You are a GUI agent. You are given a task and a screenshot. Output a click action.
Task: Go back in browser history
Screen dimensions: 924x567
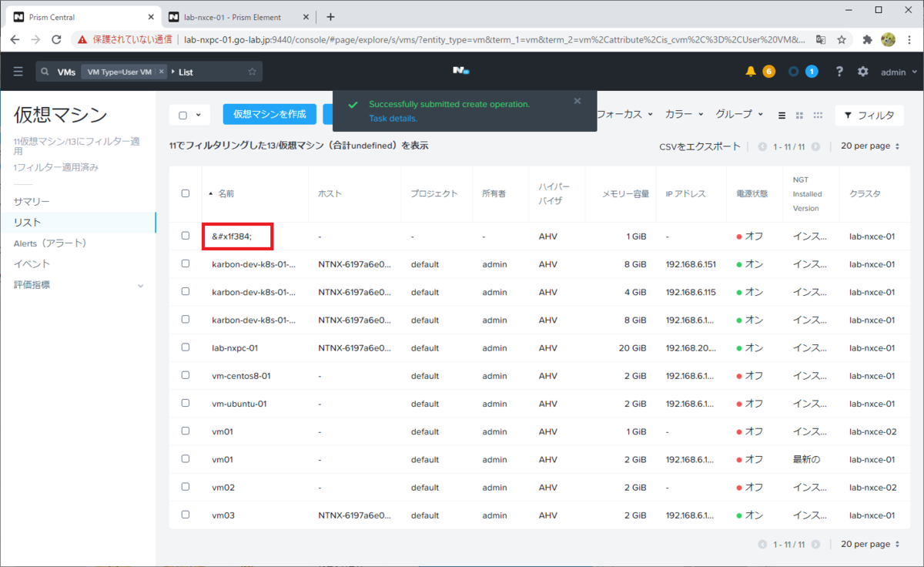tap(16, 39)
